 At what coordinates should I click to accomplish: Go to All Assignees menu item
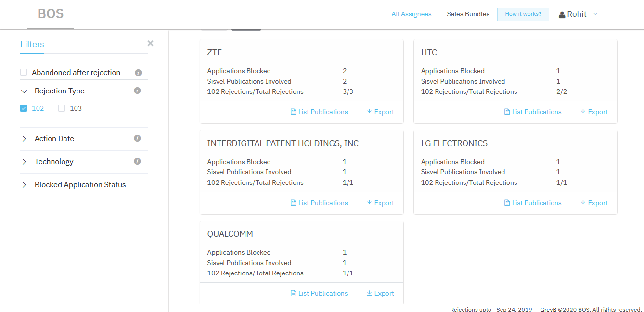412,14
